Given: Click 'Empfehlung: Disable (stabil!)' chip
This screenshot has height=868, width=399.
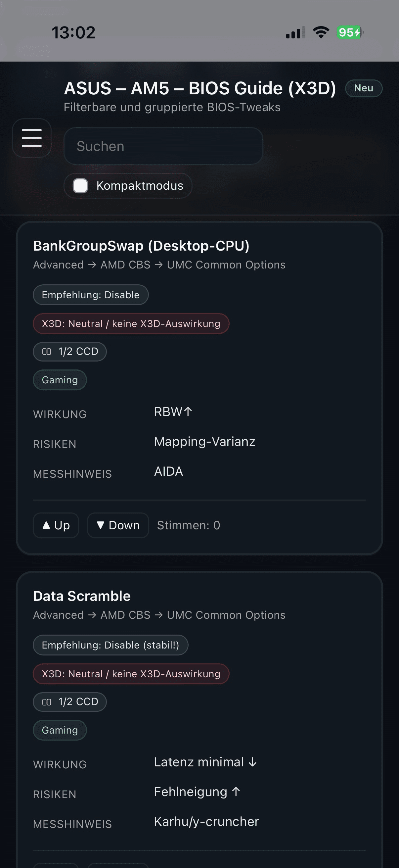Looking at the screenshot, I should [111, 645].
